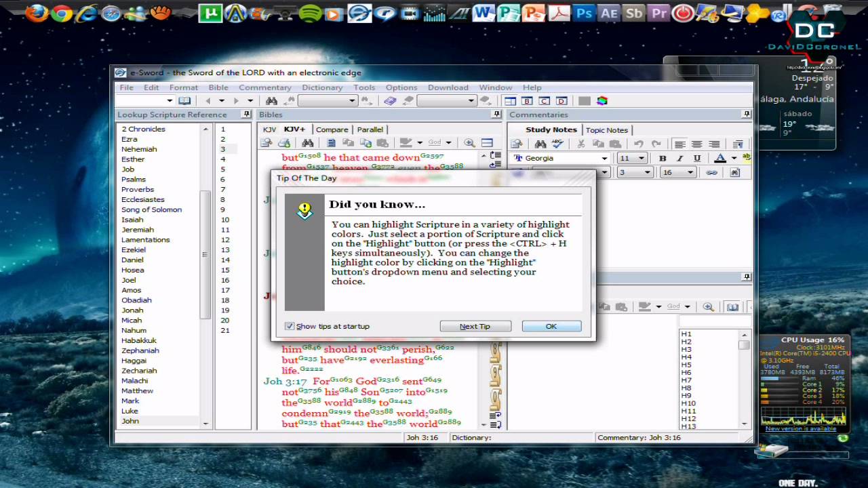Align text left in Study Notes
The image size is (868, 488).
pyautogui.click(x=679, y=144)
